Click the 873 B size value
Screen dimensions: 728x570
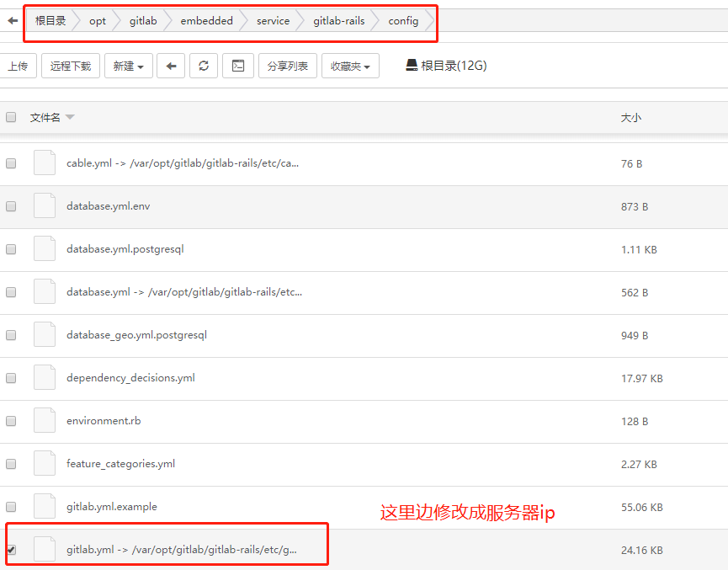[635, 207]
